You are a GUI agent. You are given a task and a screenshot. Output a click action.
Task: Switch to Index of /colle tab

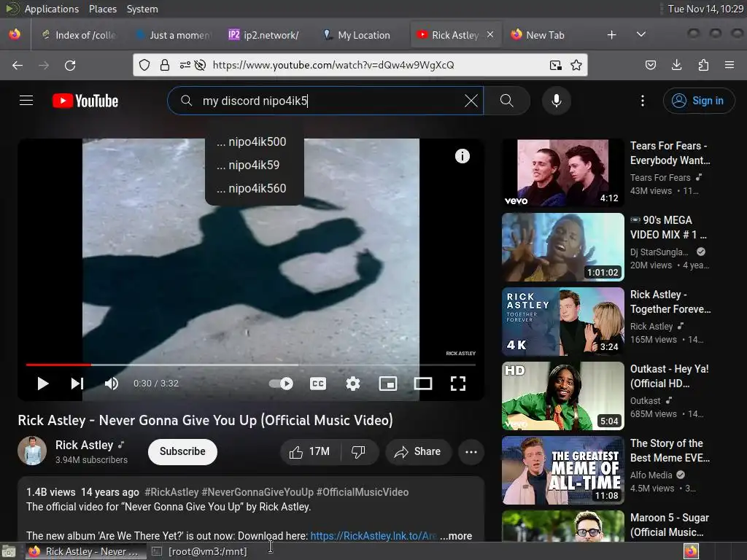coord(79,35)
